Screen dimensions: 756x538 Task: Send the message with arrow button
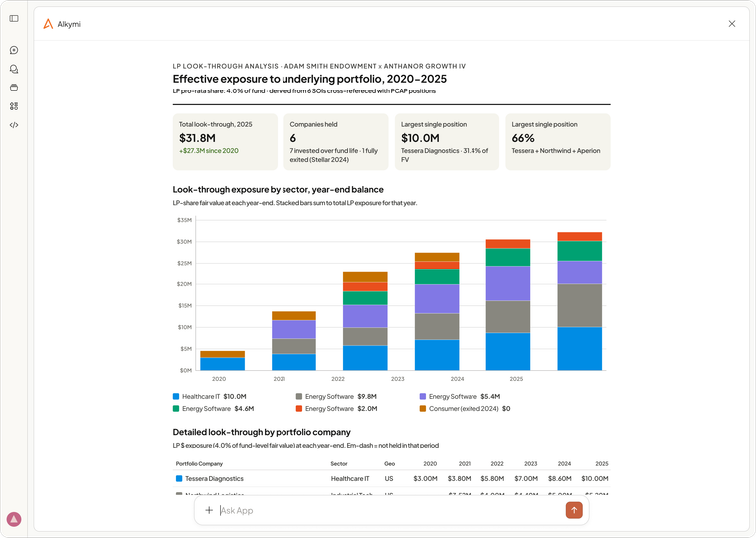(x=574, y=510)
